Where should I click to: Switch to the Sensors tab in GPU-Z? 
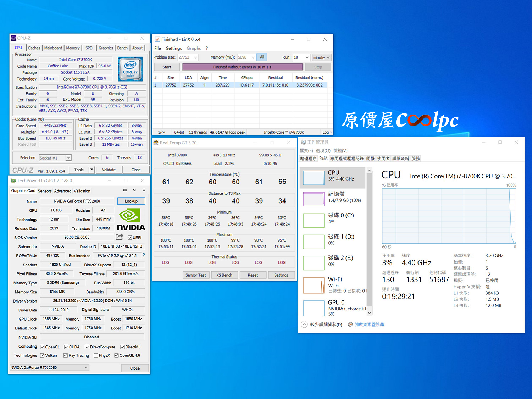pyautogui.click(x=45, y=191)
